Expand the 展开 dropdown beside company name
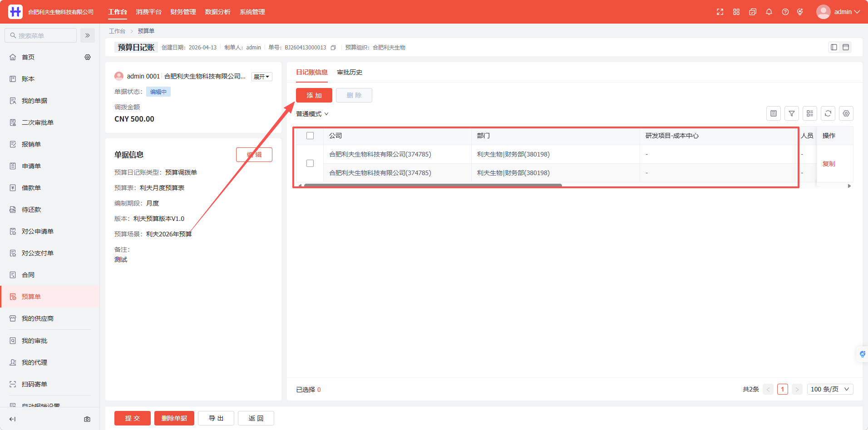 (x=261, y=77)
